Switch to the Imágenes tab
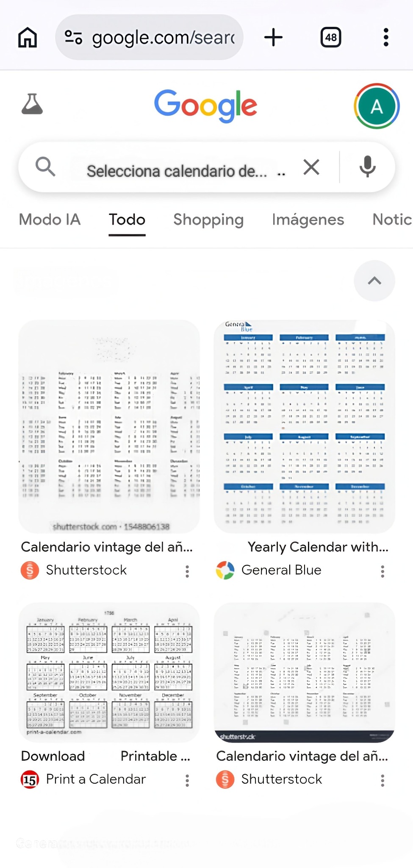This screenshot has width=413, height=868. point(308,220)
